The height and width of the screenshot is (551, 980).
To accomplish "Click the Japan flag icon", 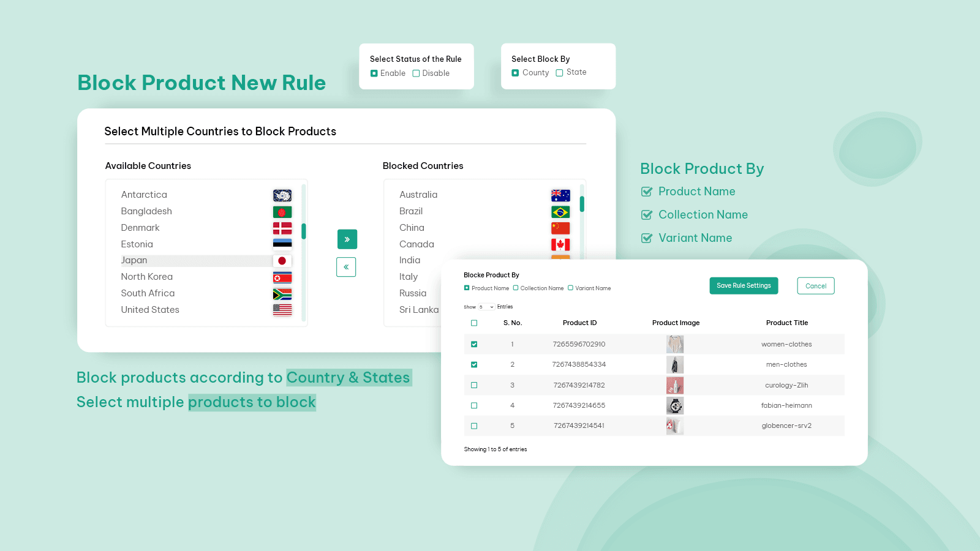I will tap(282, 261).
